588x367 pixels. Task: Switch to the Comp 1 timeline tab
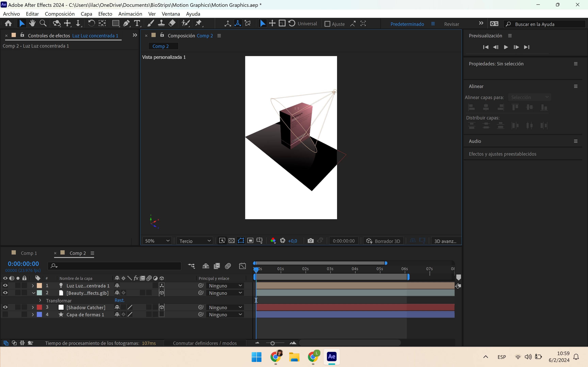(29, 253)
